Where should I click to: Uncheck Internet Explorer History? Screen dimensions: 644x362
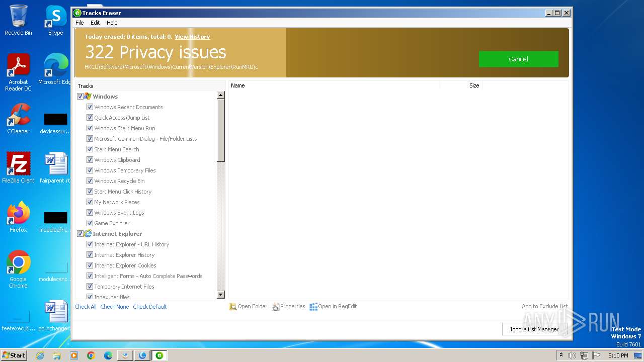pyautogui.click(x=90, y=255)
